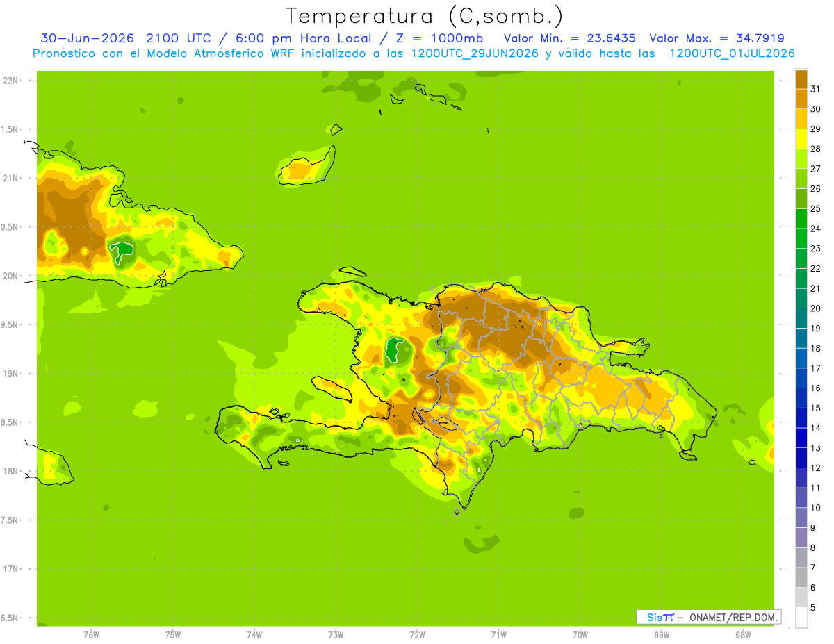Click the '70W' longitude label
834x644 pixels.
click(580, 635)
